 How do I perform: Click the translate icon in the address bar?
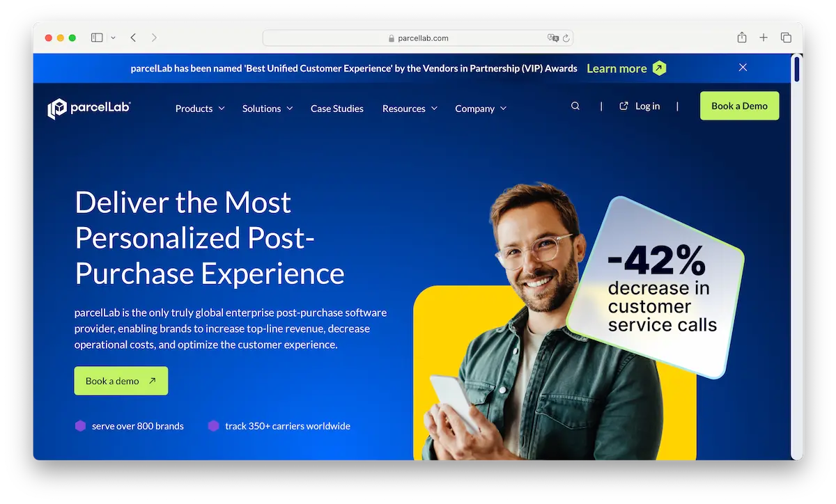pos(553,38)
